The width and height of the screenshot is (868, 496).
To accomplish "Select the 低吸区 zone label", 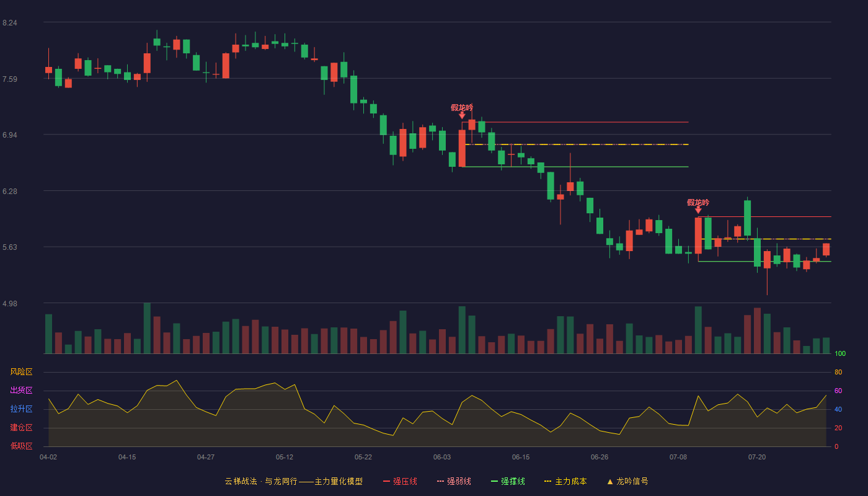I will tap(21, 446).
